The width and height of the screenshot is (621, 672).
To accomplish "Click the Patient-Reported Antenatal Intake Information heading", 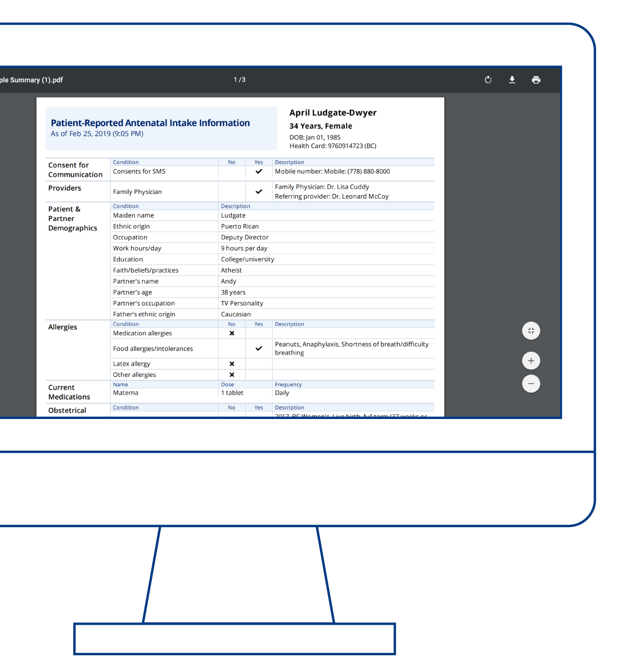I will click(x=150, y=123).
